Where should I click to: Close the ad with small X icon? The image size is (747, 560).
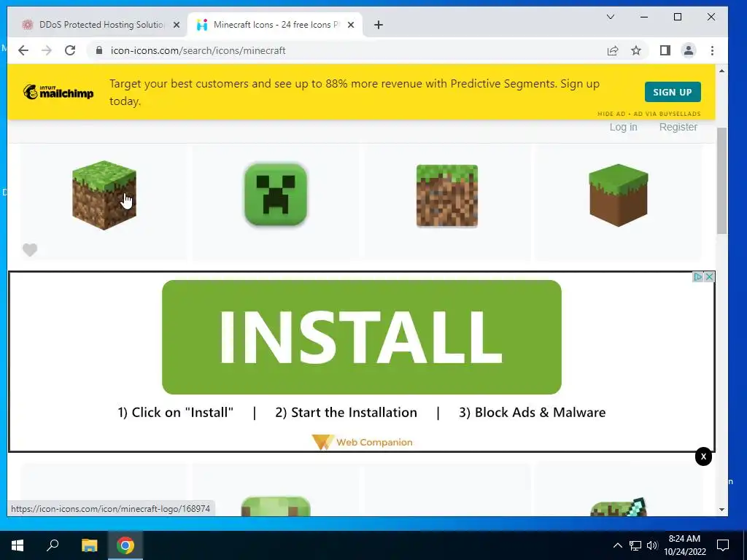709,276
